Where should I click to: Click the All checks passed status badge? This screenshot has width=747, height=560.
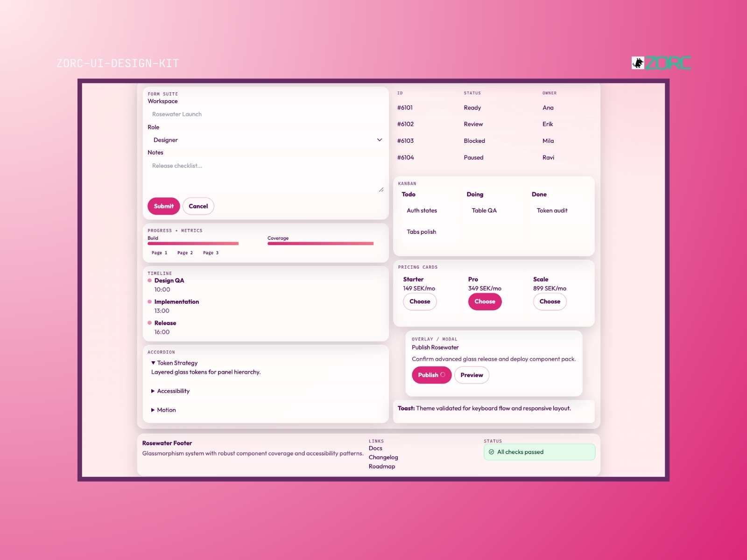coord(539,452)
